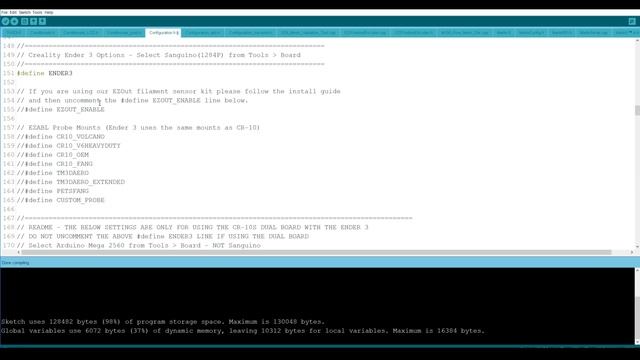Click the '//#define CUSTOM_PROBE' line
The width and height of the screenshot is (640, 360).
coord(60,200)
